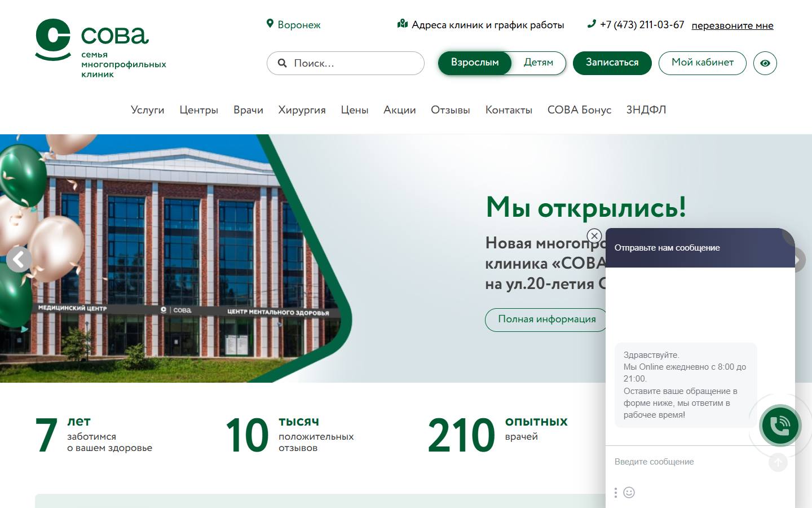Viewport: 812px width, 508px height.
Task: Click the chat send arrow button
Action: coord(778,462)
